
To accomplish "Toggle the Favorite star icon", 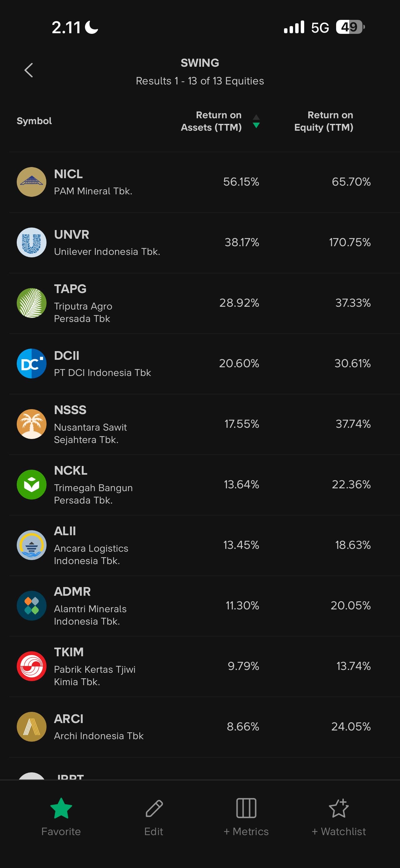I will click(61, 808).
